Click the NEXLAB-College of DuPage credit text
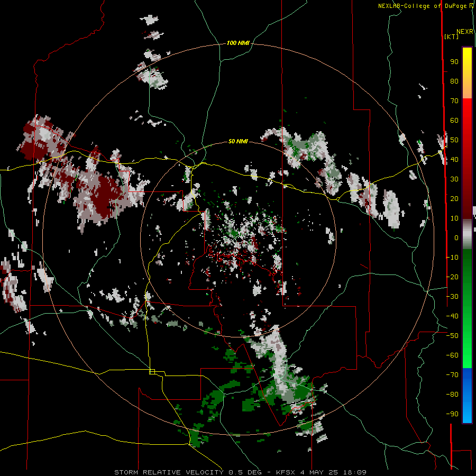 pos(425,6)
